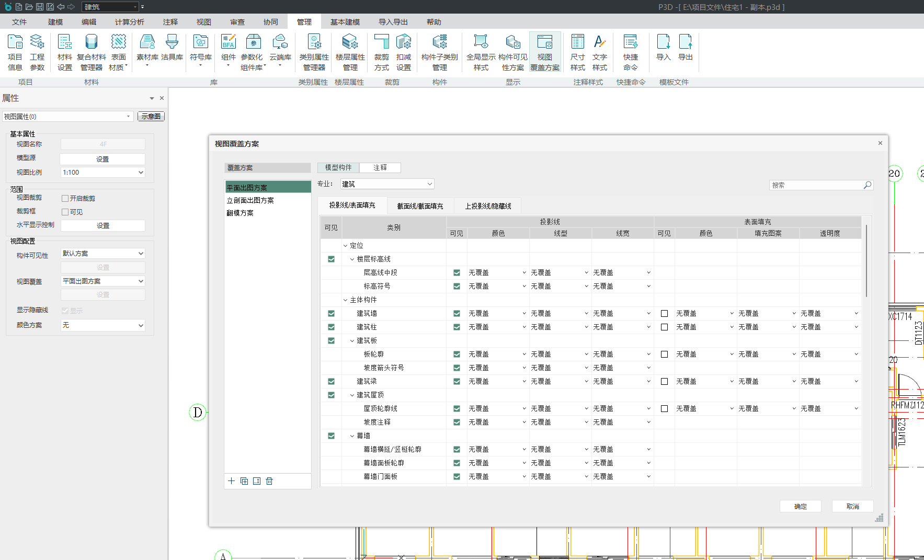Delete the selected scheme with trash icon
The height and width of the screenshot is (560, 924).
click(x=269, y=481)
